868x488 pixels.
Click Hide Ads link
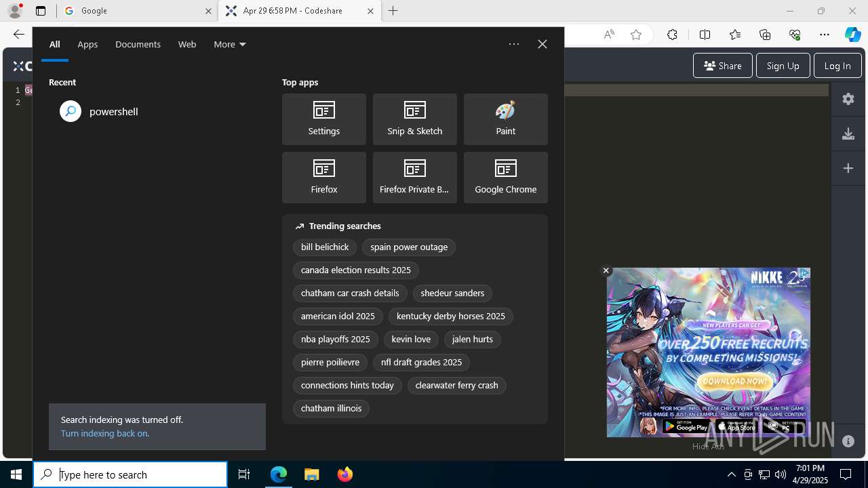(708, 446)
